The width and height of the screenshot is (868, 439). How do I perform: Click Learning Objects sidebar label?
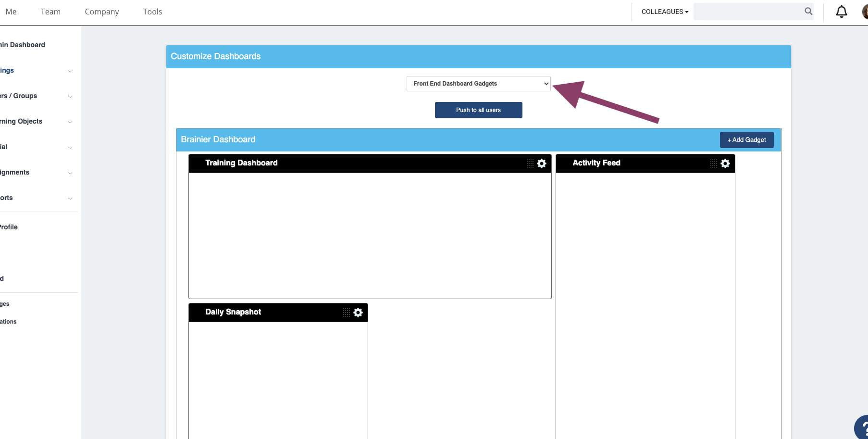tap(21, 121)
